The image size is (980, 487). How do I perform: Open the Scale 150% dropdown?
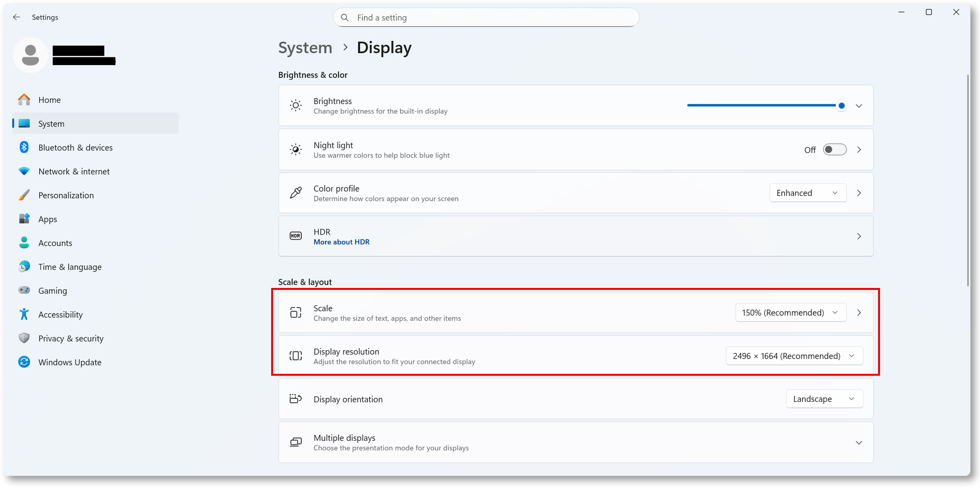[790, 312]
